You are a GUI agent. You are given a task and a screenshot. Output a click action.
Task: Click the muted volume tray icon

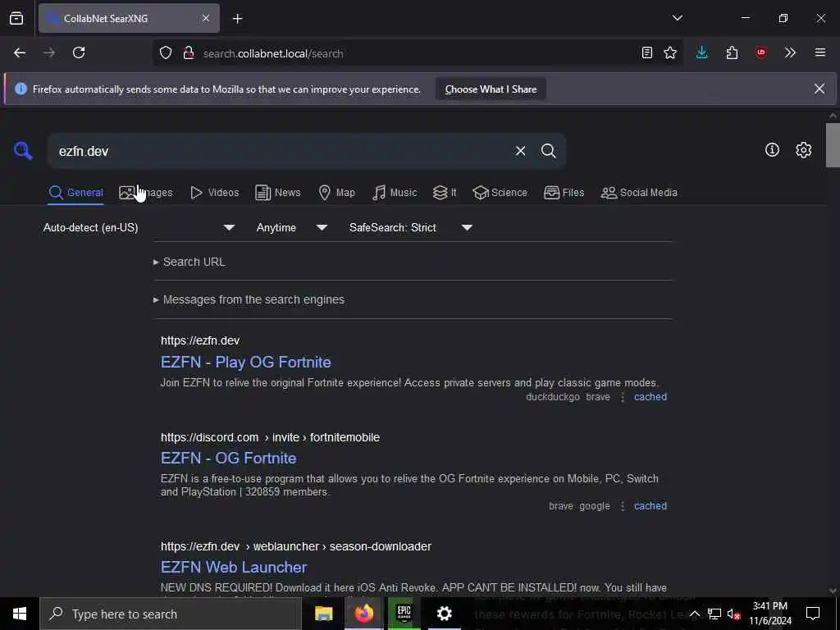(733, 614)
